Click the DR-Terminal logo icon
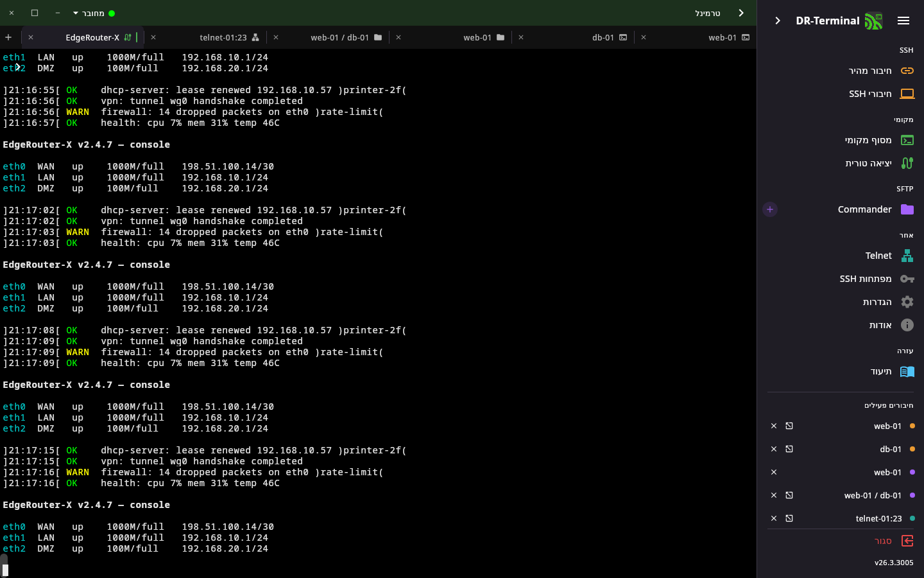The height and width of the screenshot is (578, 924). click(873, 21)
